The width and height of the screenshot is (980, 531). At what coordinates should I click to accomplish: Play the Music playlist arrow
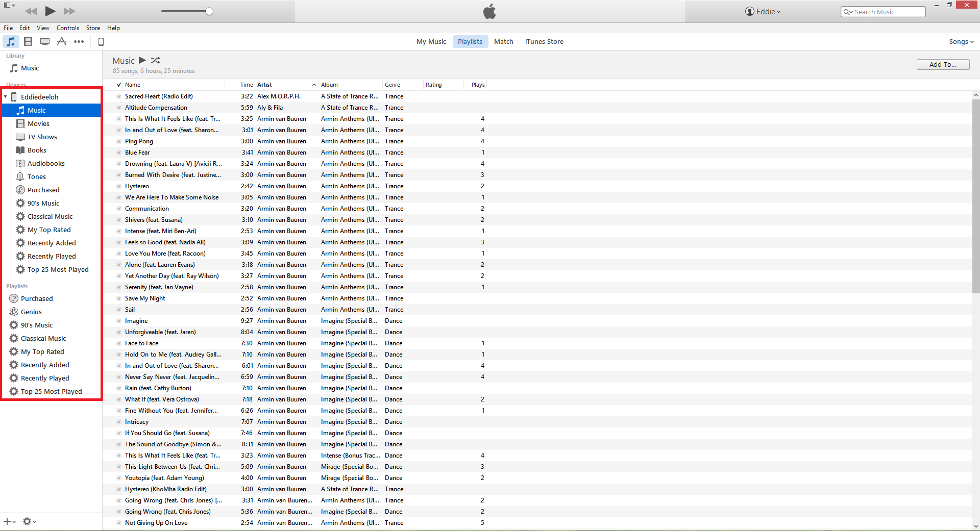[142, 60]
